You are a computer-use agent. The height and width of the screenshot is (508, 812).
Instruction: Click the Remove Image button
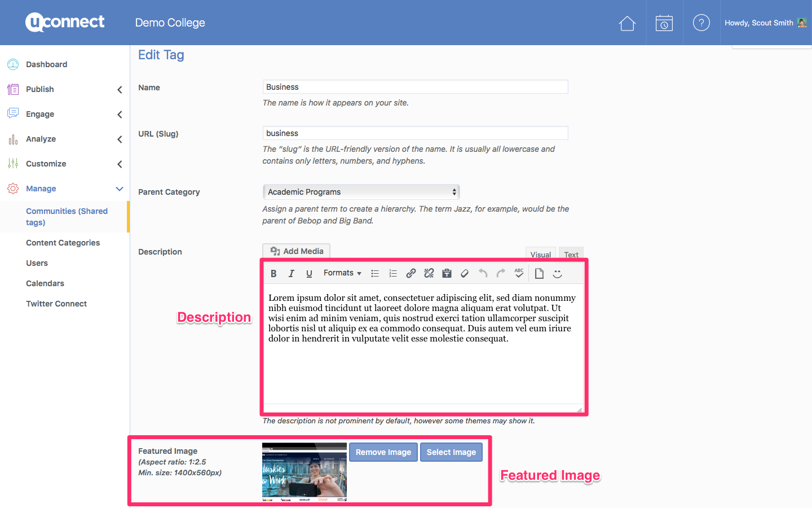(383, 452)
